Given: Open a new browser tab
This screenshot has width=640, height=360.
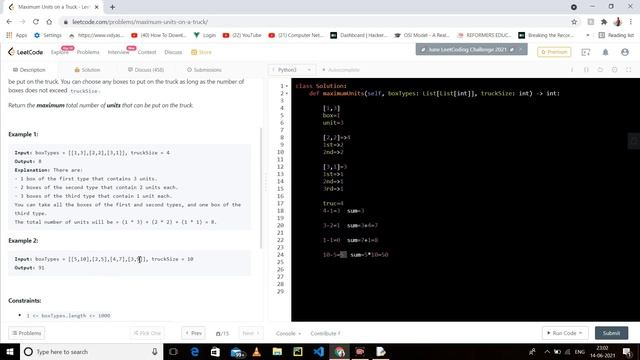Looking at the screenshot, I should (x=112, y=7).
